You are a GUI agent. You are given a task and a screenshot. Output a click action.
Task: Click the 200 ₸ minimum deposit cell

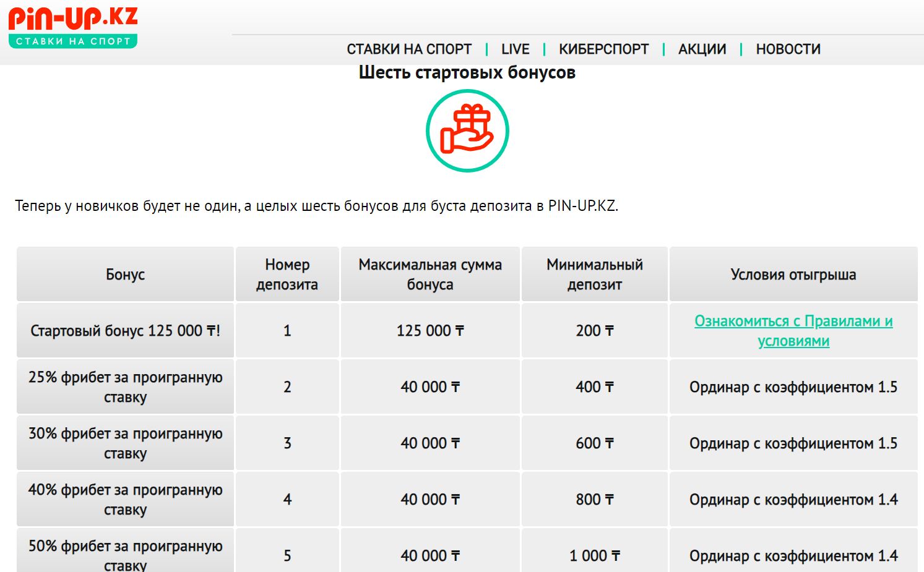coord(595,330)
